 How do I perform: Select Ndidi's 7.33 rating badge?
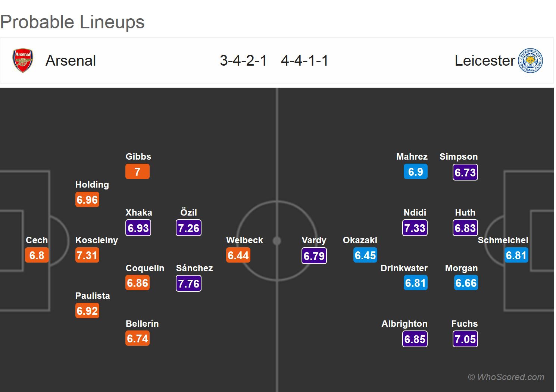tap(415, 228)
